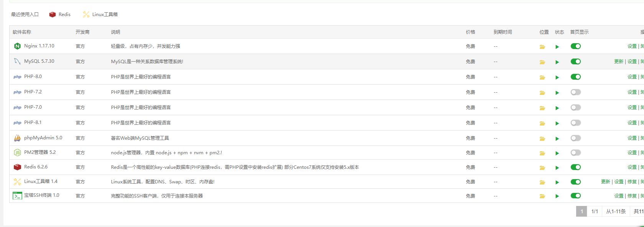Click the status play icon for 宝塔SSH终端

pos(557,196)
